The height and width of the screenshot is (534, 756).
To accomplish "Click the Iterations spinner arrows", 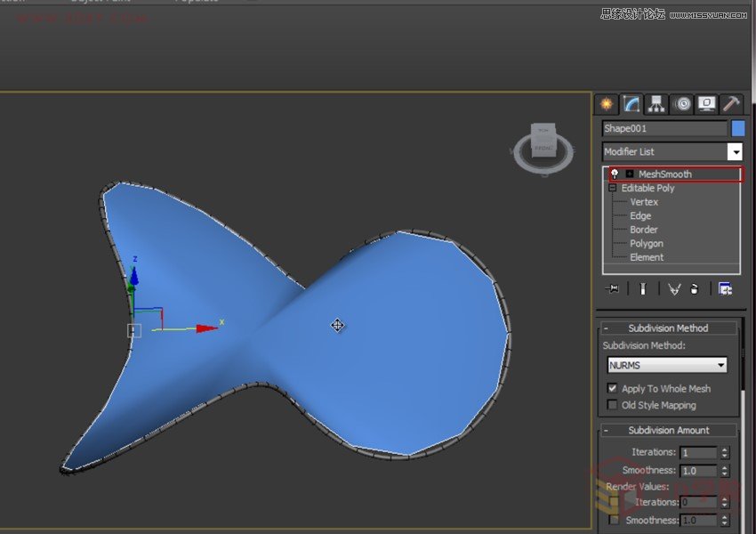I will pos(724,452).
